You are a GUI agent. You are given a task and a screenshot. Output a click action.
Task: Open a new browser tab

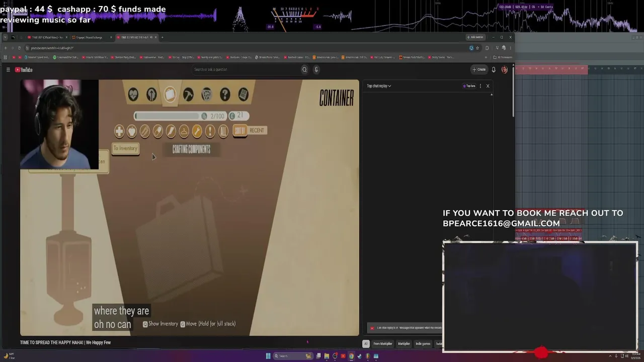click(x=162, y=37)
